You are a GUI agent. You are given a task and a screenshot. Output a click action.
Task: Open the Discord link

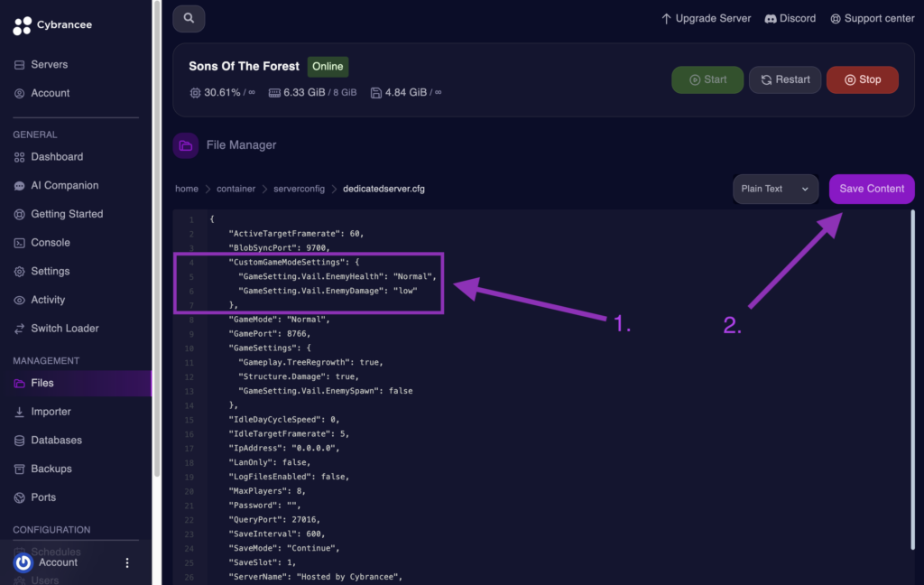pyautogui.click(x=790, y=19)
